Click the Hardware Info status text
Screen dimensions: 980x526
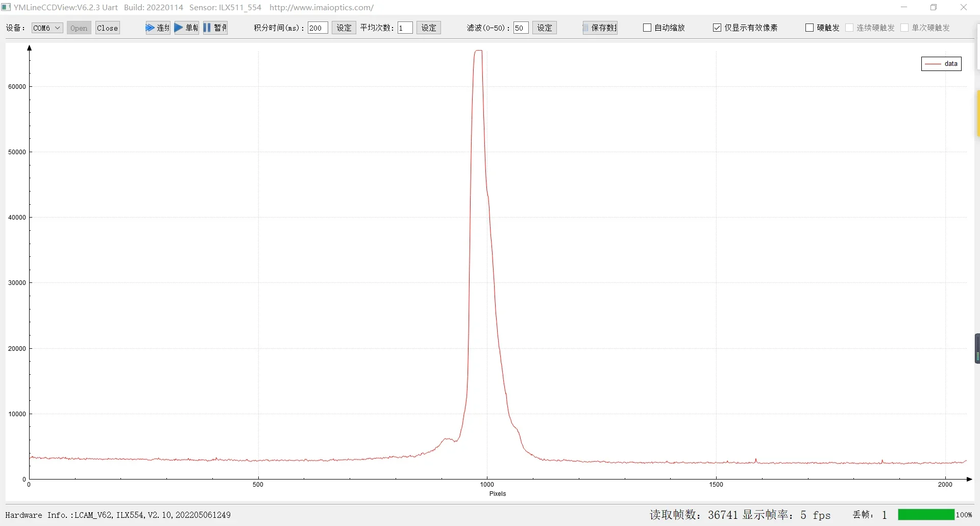tap(118, 515)
